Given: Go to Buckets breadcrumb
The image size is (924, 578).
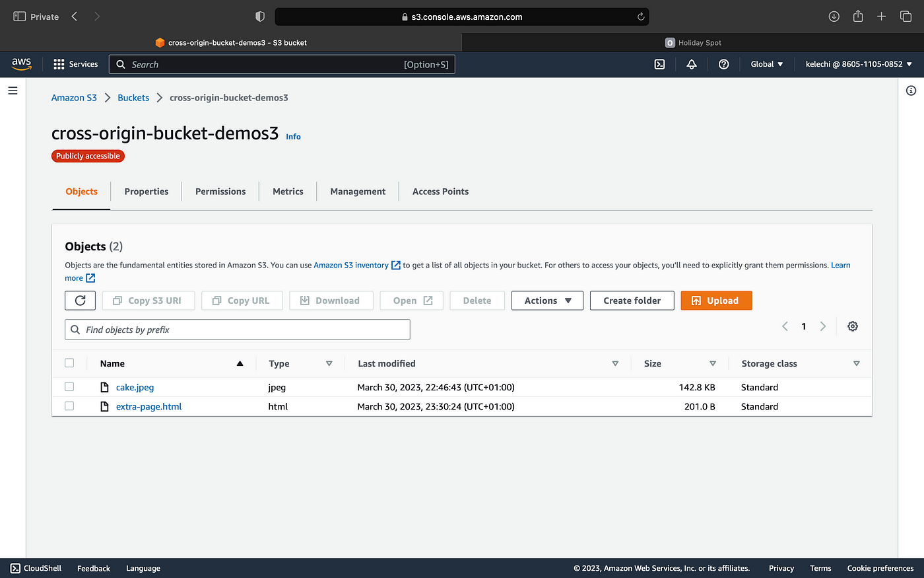Looking at the screenshot, I should point(133,98).
